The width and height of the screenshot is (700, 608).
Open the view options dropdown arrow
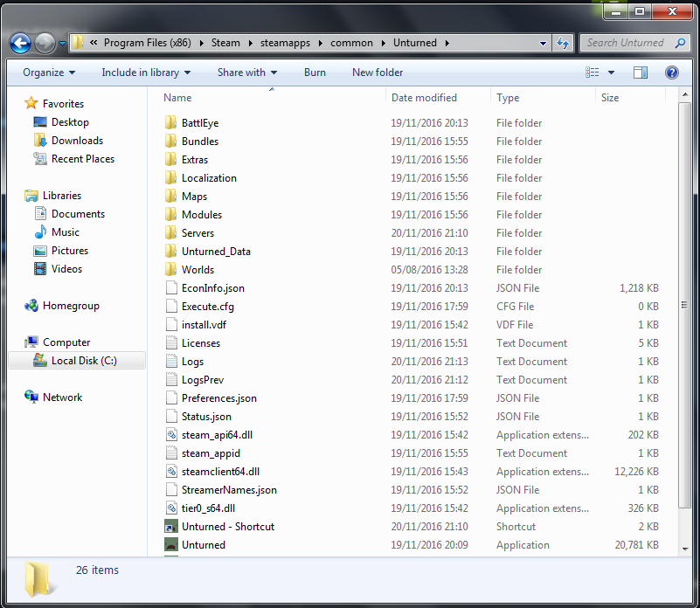click(x=611, y=73)
